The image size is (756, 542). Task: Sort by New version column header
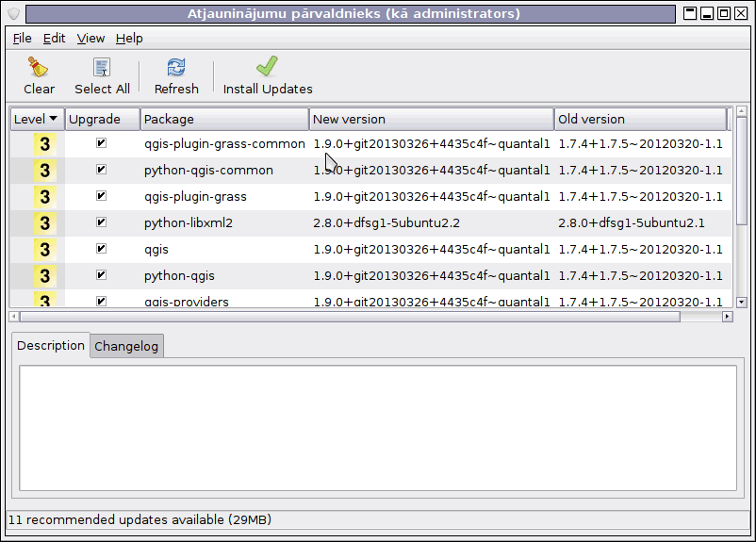(x=432, y=119)
